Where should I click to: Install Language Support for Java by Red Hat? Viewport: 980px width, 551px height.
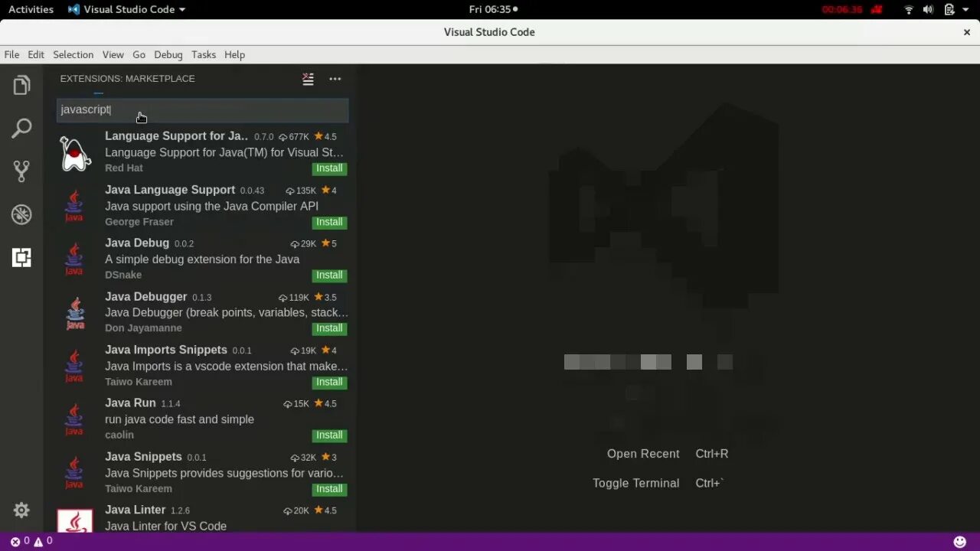pos(329,168)
